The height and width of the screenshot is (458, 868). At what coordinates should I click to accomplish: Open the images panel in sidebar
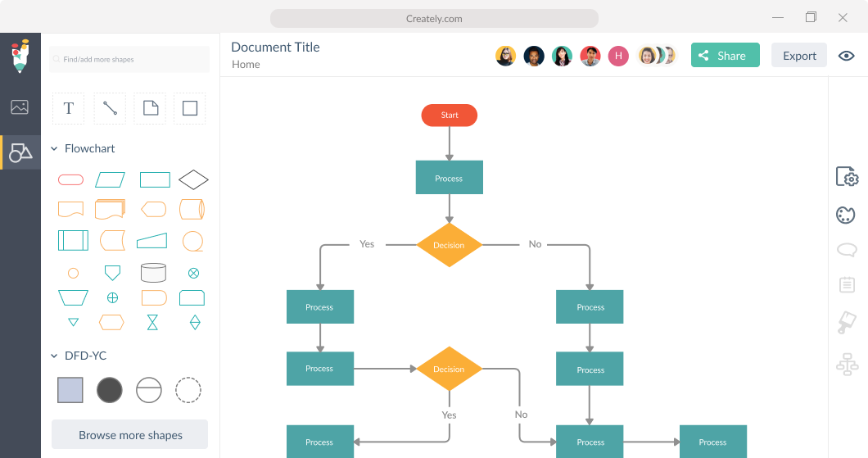[x=20, y=107]
